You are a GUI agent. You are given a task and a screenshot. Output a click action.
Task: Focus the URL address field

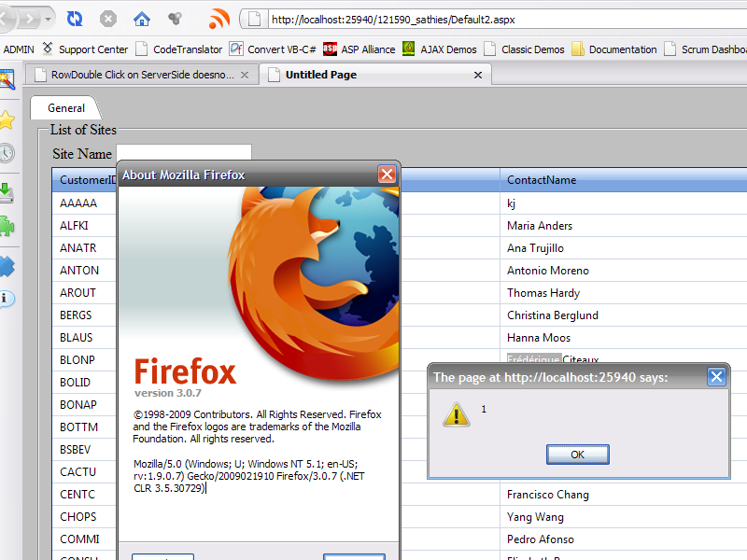pos(507,20)
